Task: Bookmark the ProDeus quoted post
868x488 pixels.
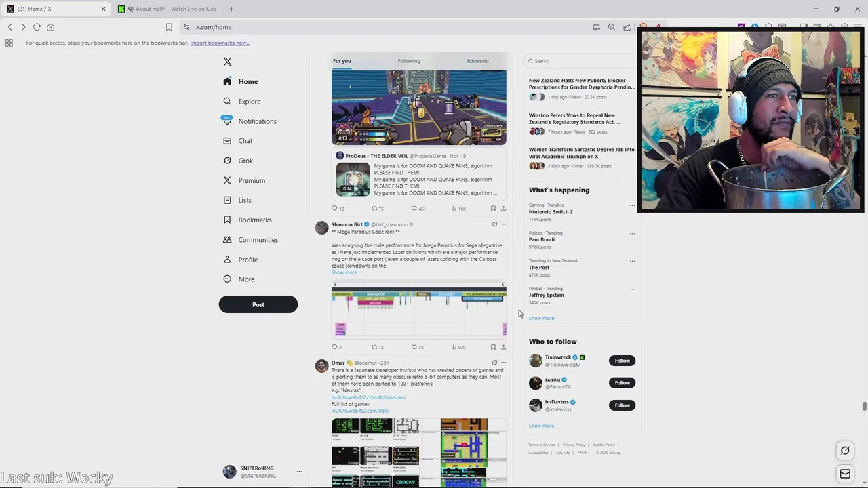Action: pos(493,209)
